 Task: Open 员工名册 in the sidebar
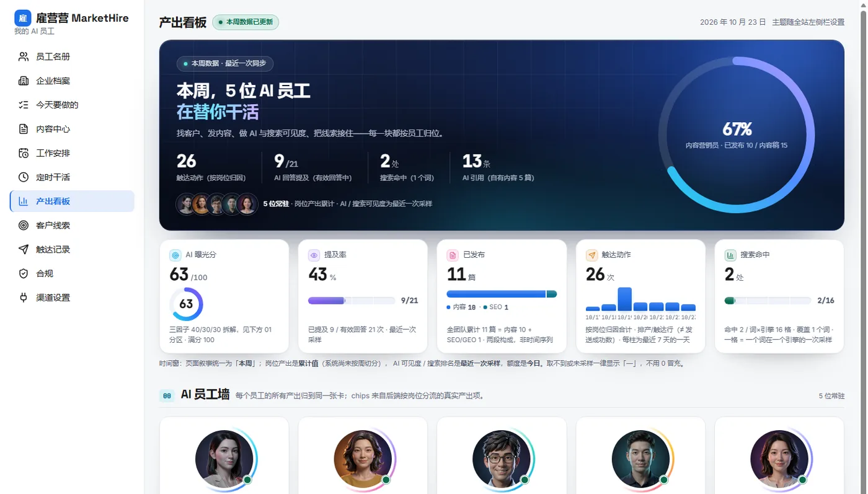tap(72, 56)
